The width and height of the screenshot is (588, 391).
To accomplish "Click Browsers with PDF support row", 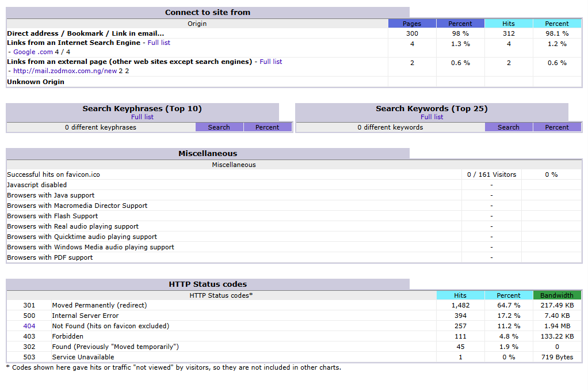I will pyautogui.click(x=49, y=257).
